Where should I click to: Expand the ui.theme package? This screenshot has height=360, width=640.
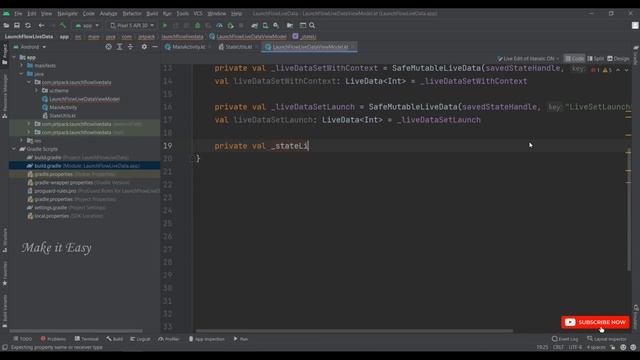(37, 91)
